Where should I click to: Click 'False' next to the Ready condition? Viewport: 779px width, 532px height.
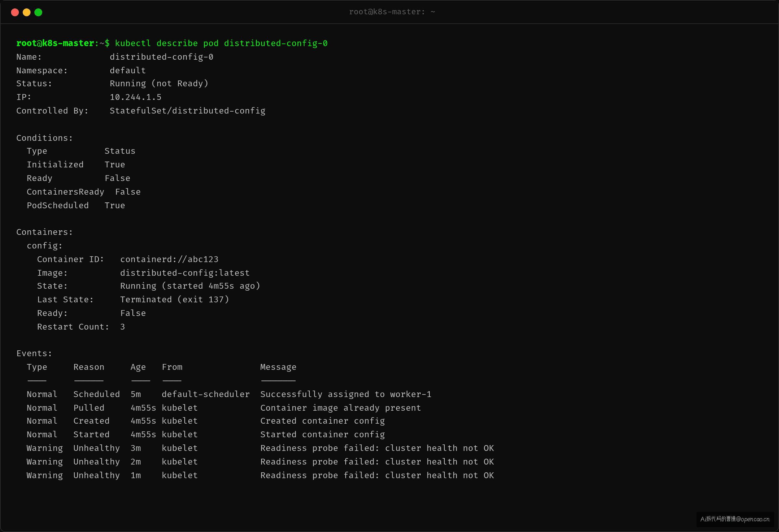pyautogui.click(x=117, y=178)
